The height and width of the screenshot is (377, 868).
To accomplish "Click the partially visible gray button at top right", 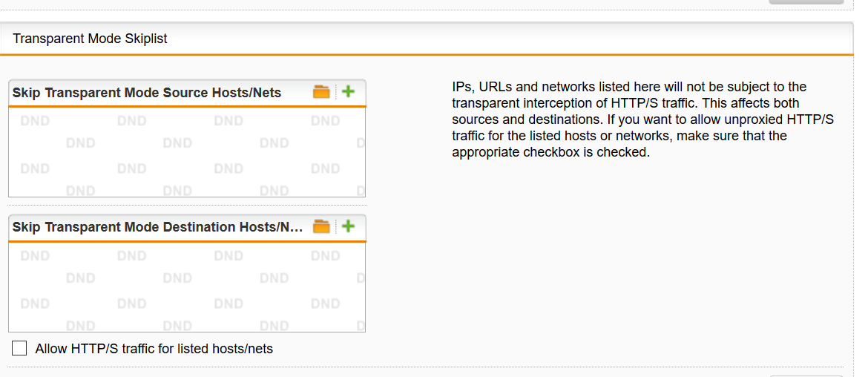I will pos(806,2).
